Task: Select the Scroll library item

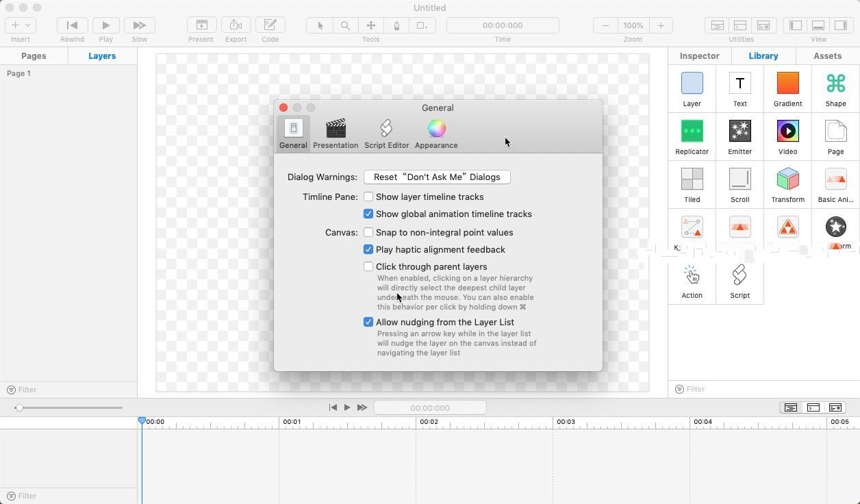Action: point(739,185)
